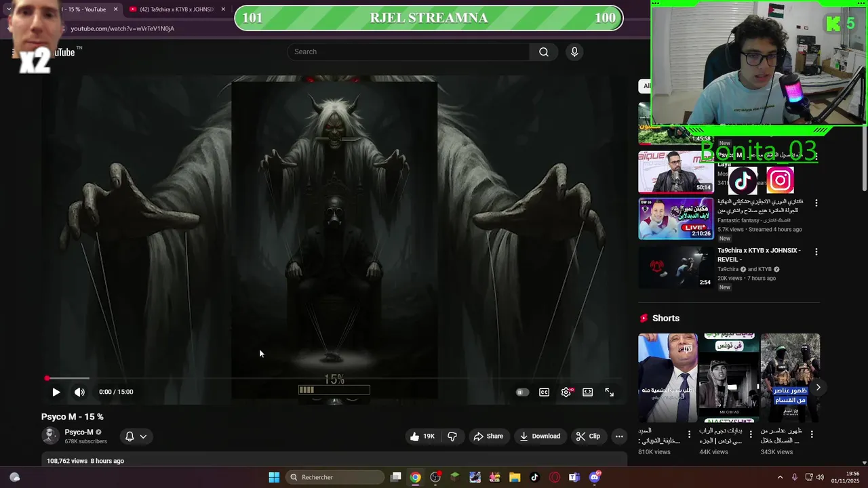
Task: Click the '108,762 views 8 hours ago' description text
Action: click(85, 461)
